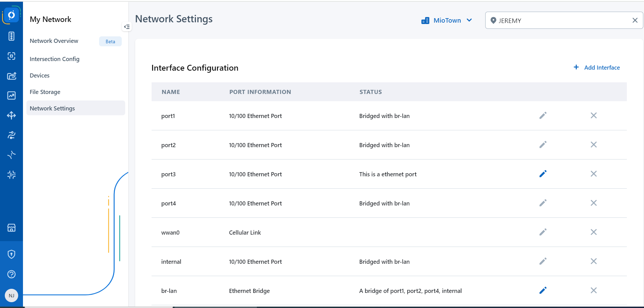Go to Intersection Config page
This screenshot has width=644, height=308.
(55, 59)
